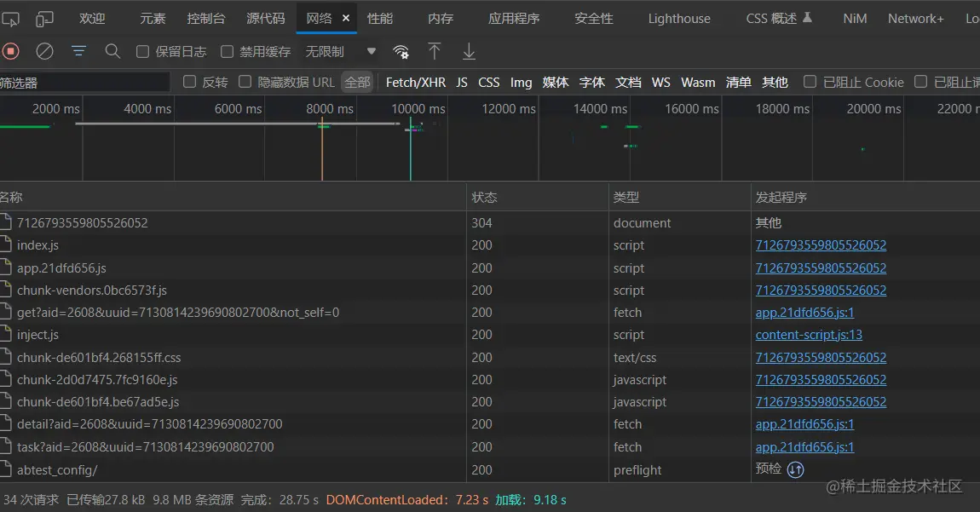Open 源代码 tab
The height and width of the screenshot is (512, 980).
click(x=266, y=19)
